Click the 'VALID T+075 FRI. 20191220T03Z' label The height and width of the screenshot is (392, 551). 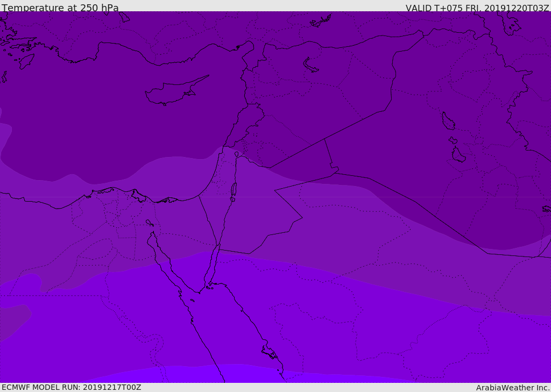coord(477,8)
